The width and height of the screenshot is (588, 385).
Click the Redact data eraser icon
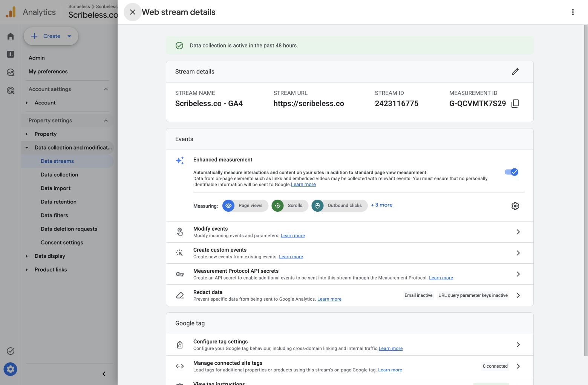coord(180,295)
